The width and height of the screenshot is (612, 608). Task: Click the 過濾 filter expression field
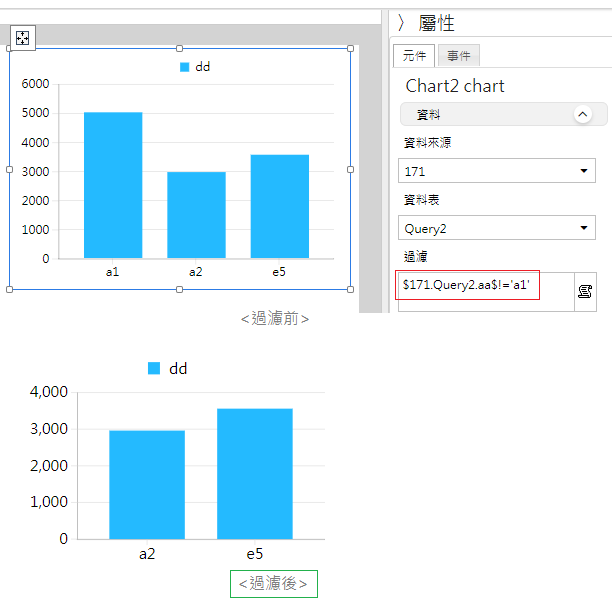486,292
